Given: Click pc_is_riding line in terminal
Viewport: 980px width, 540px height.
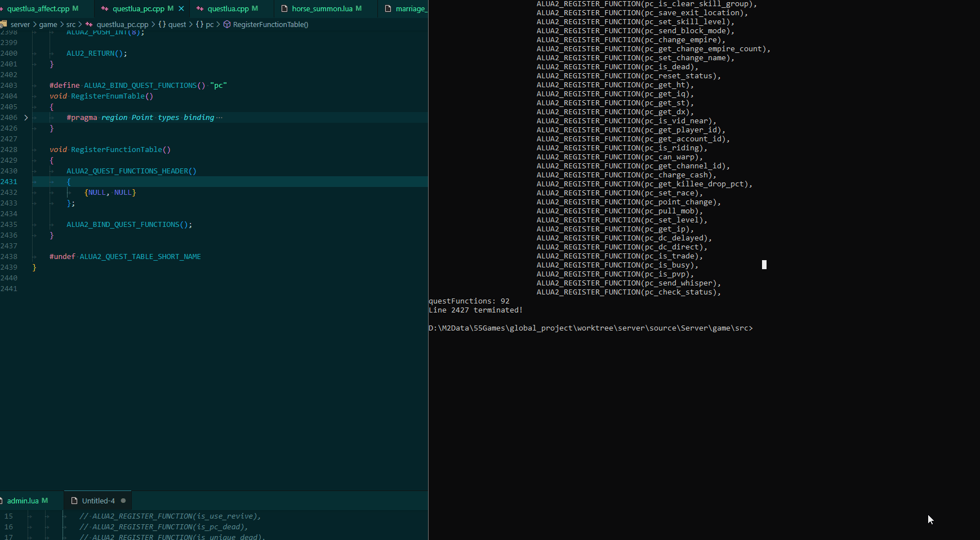Looking at the screenshot, I should (622, 148).
